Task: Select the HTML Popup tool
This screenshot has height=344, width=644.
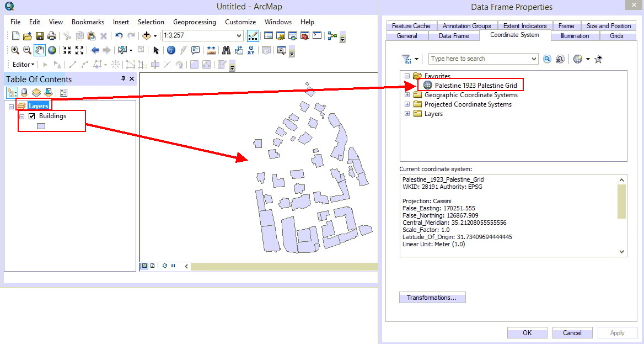Action: tap(196, 50)
